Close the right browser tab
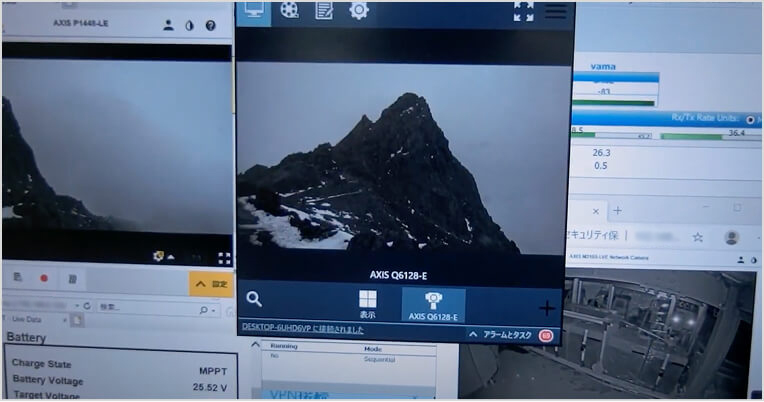 (595, 211)
